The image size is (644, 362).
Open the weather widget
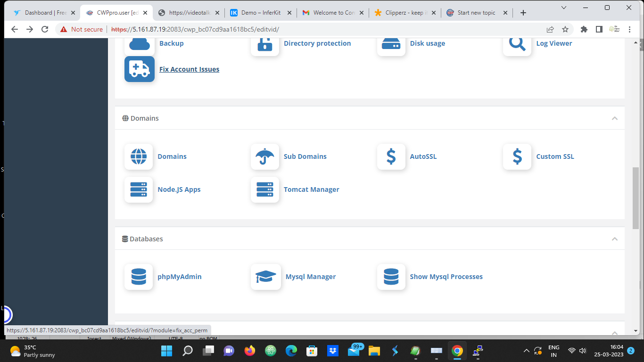click(x=33, y=351)
